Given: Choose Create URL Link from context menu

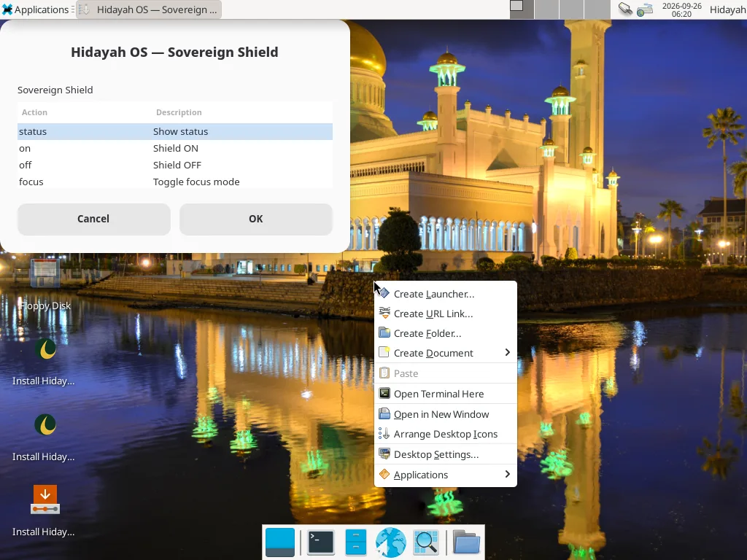Looking at the screenshot, I should pos(446,314).
